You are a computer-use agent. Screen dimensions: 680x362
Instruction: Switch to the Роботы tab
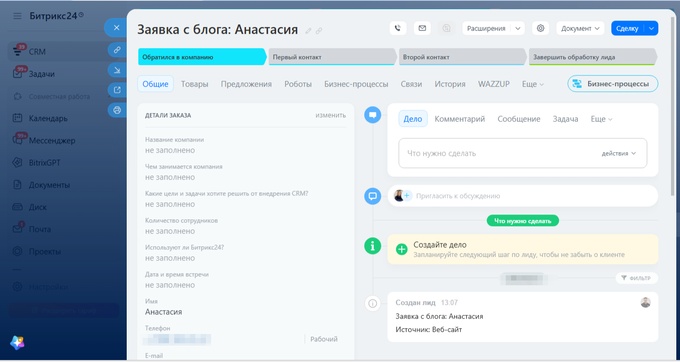(298, 84)
